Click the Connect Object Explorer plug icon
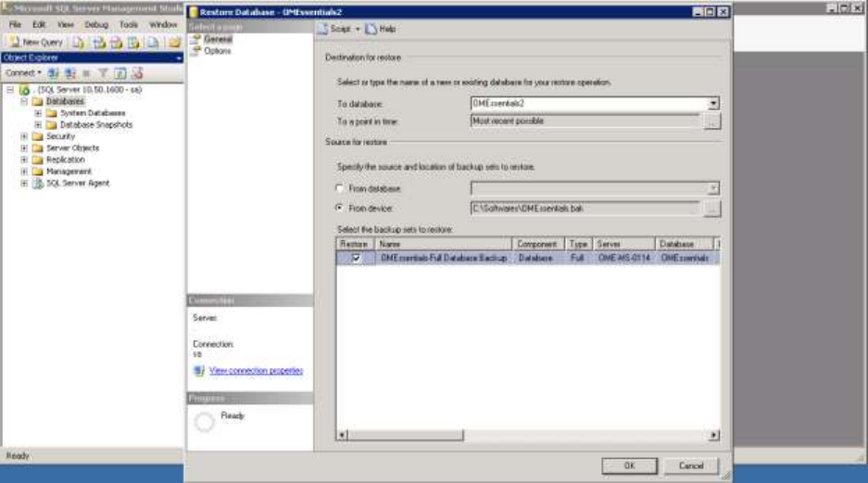 (x=53, y=73)
